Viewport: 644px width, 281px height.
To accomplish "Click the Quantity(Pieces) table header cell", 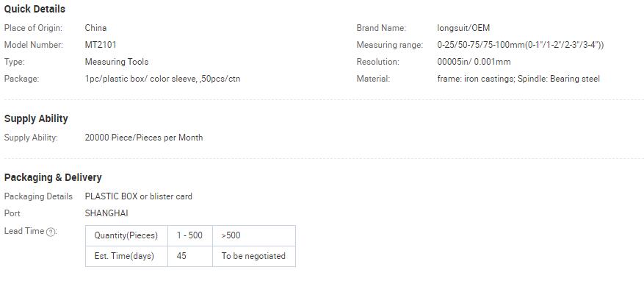I will [x=126, y=235].
